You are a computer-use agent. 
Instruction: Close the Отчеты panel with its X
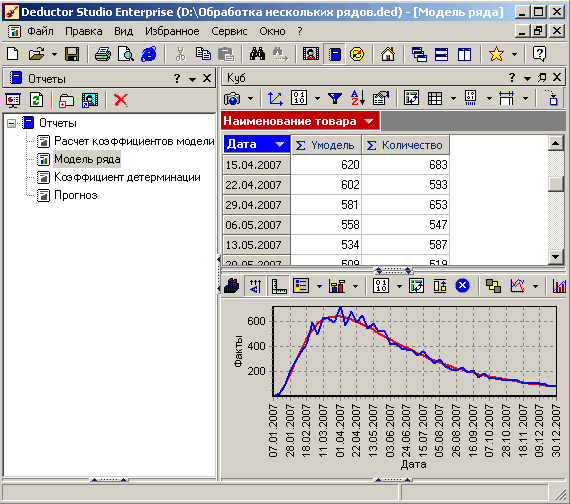207,78
